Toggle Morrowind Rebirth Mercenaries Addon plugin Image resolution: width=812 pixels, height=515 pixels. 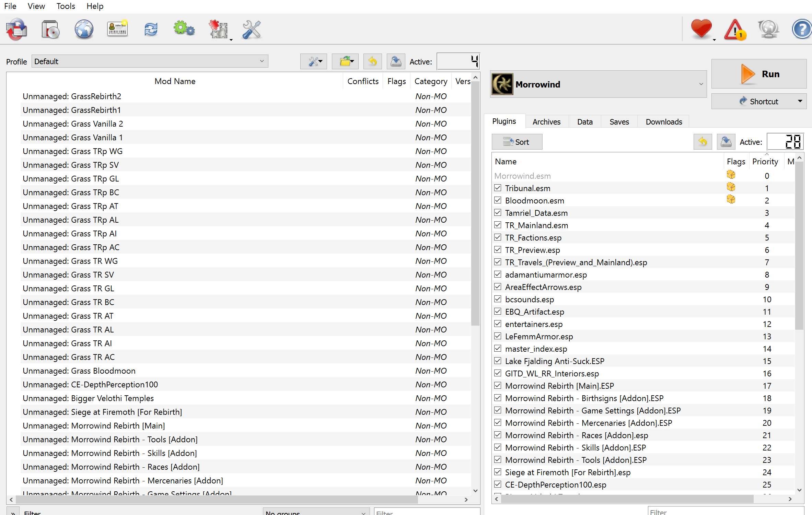pos(498,423)
